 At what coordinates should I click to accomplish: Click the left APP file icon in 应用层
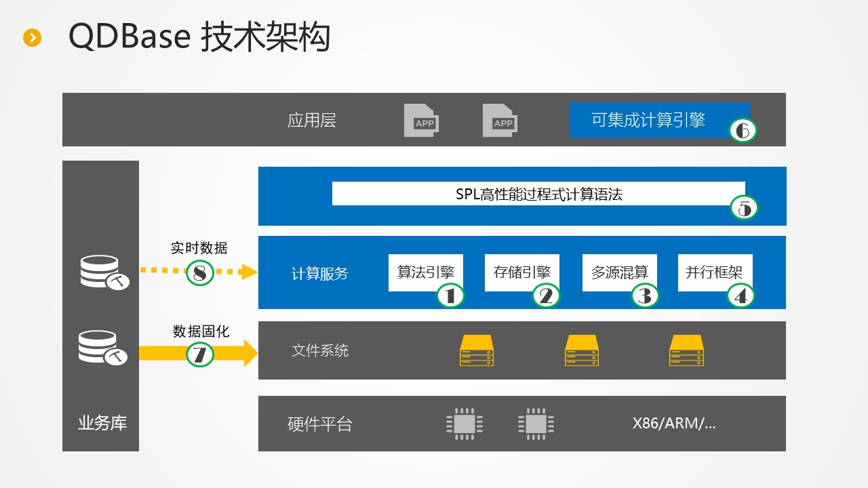tap(420, 121)
